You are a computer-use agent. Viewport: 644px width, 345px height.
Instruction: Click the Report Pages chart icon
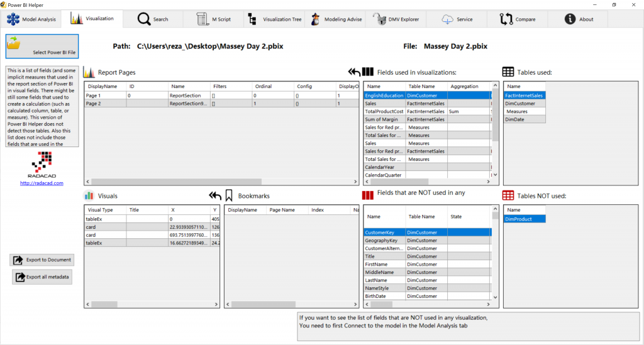pyautogui.click(x=89, y=72)
